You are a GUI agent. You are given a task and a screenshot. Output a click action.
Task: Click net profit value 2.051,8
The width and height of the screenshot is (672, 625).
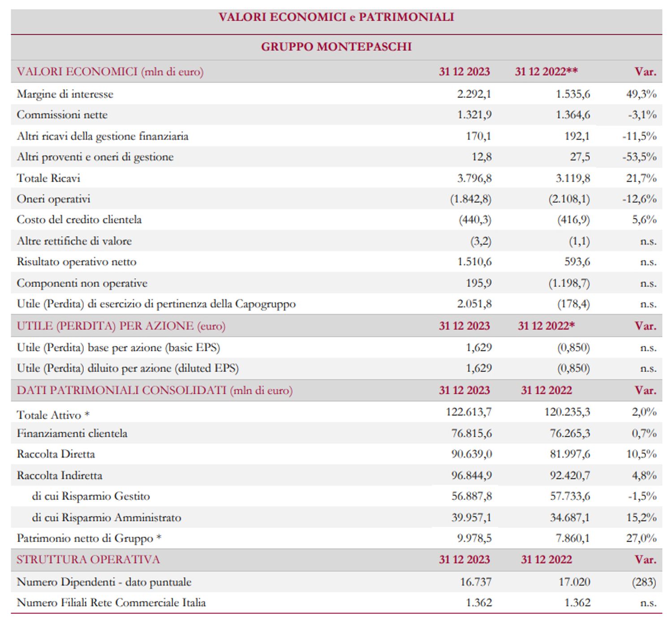click(x=474, y=304)
